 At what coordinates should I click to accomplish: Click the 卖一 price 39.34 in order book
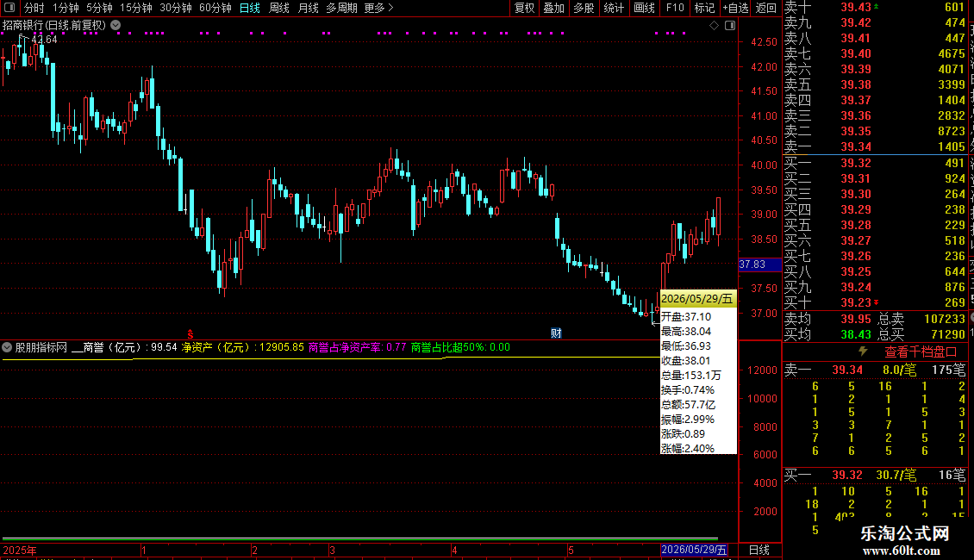tap(855, 146)
